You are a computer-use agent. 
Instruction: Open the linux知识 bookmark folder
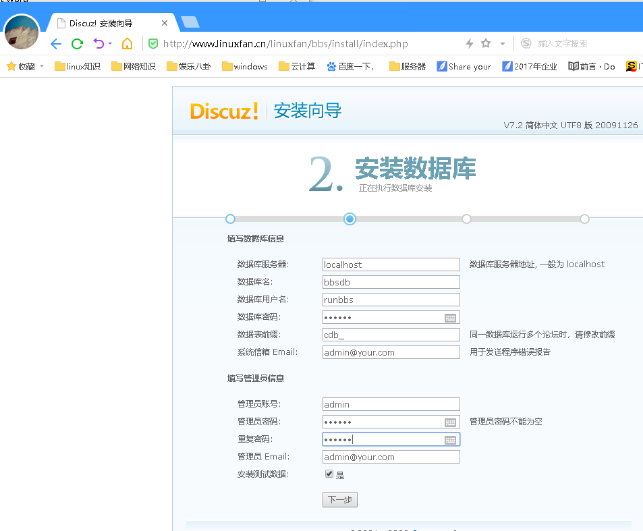pyautogui.click(x=78, y=66)
